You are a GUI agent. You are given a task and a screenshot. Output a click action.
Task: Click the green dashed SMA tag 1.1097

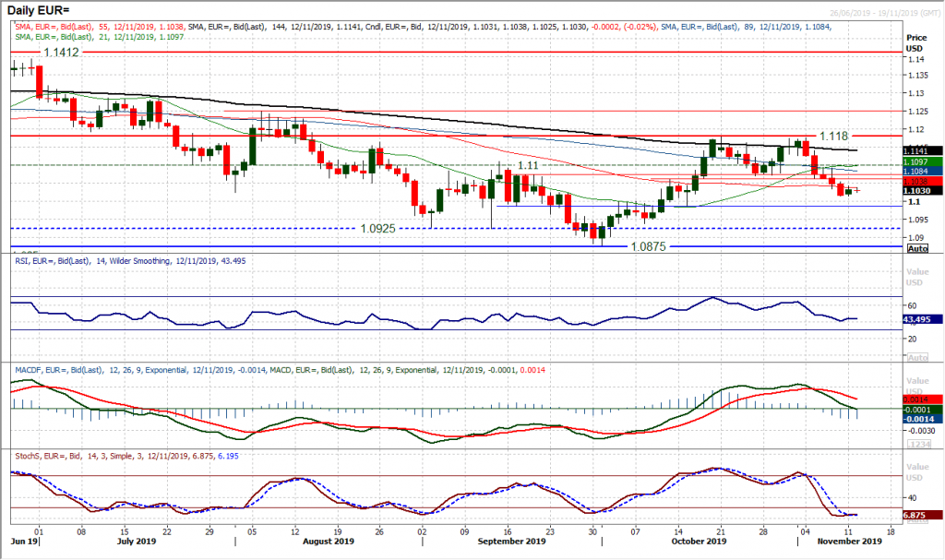click(x=915, y=162)
